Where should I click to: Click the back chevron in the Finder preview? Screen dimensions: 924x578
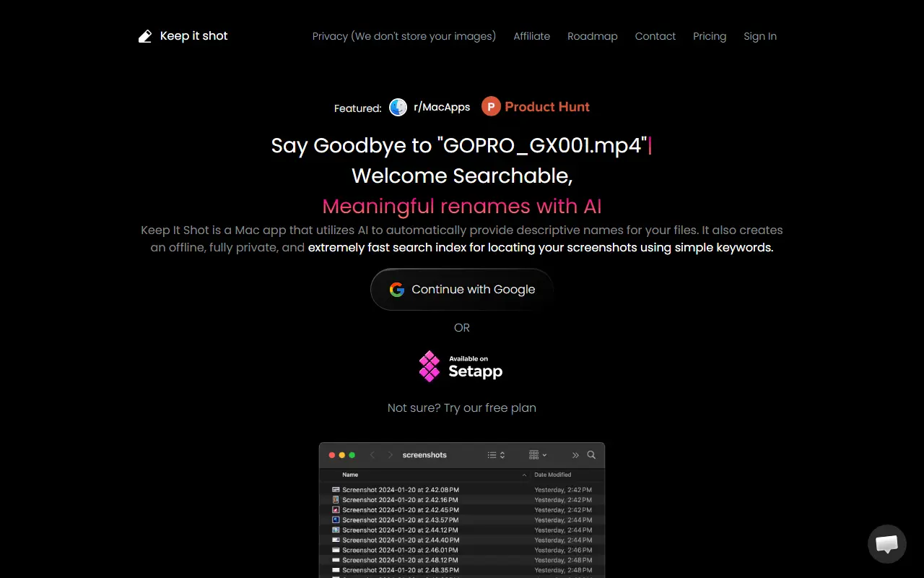[x=372, y=455]
